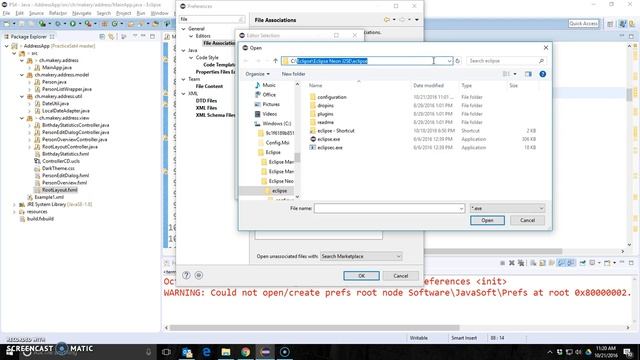Click the Search eclipse field
This screenshot has width=640, height=360.
[506, 61]
